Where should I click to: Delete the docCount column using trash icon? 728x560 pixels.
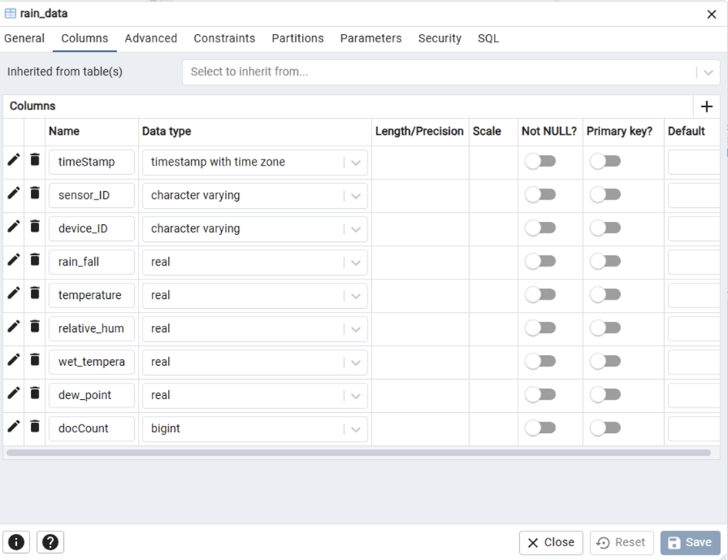(x=35, y=427)
